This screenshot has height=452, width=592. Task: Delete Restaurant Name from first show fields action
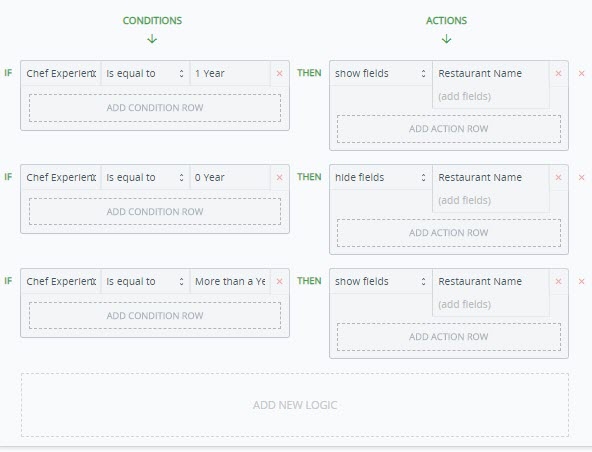[558, 74]
